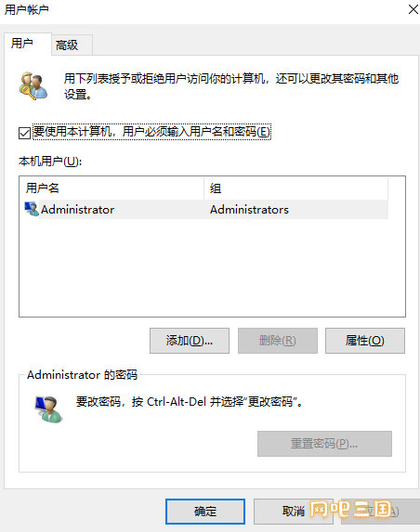Uncheck the require username and password checkbox
This screenshot has height=532, width=420.
click(x=24, y=133)
